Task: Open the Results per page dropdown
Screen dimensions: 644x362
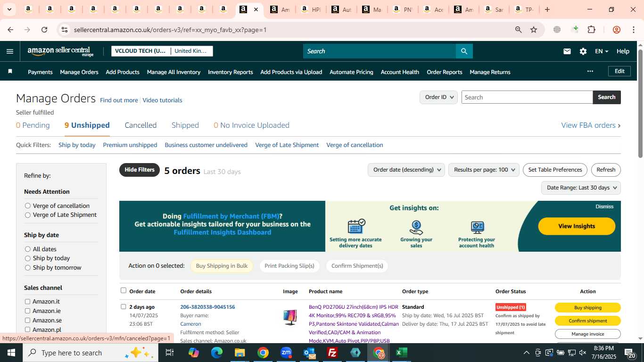Action: click(484, 170)
